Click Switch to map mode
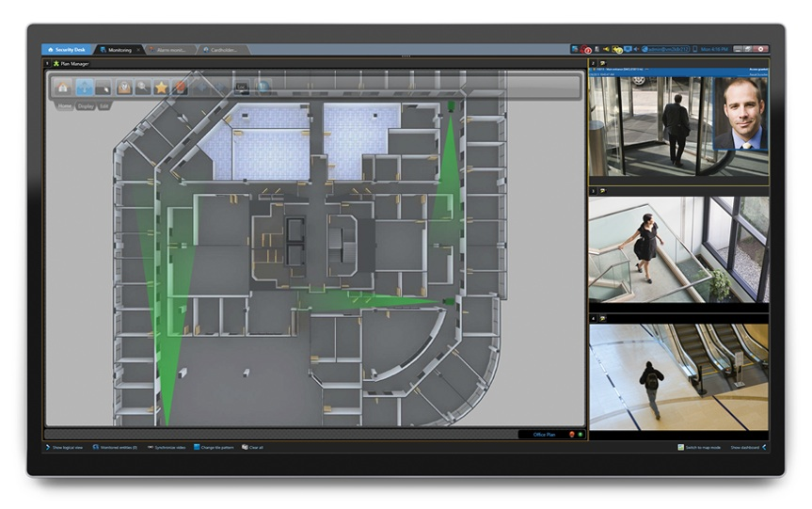The width and height of the screenshot is (812, 509). 699,448
